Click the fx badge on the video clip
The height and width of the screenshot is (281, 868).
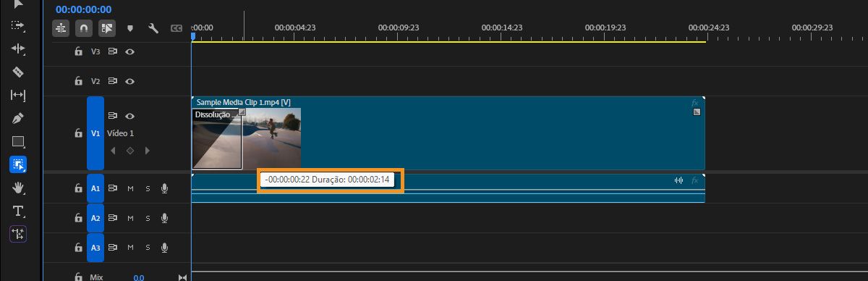[x=696, y=103]
